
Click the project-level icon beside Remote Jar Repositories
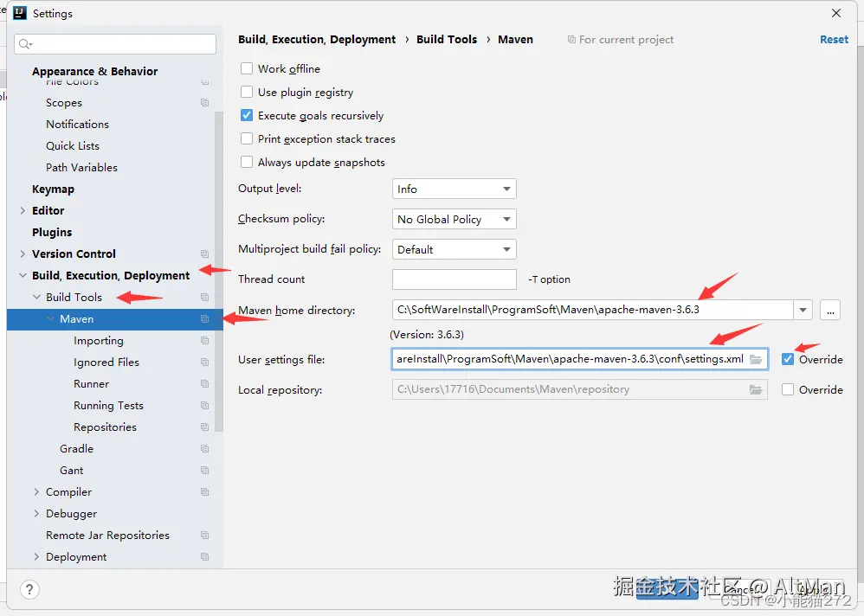[x=205, y=535]
